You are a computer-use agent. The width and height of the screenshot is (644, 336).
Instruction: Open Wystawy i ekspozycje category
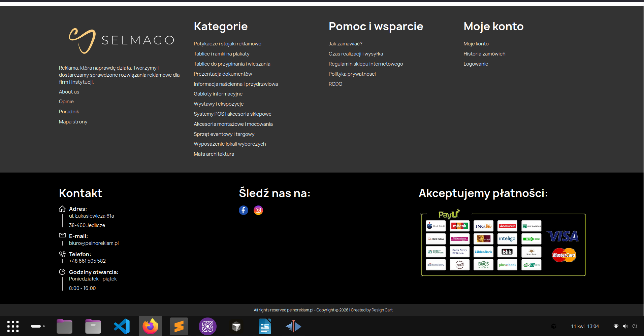click(x=219, y=104)
